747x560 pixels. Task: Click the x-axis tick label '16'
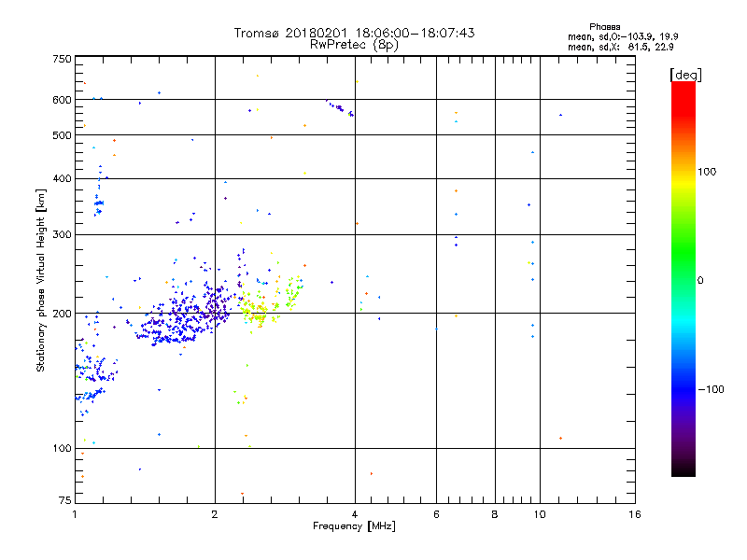pos(635,514)
